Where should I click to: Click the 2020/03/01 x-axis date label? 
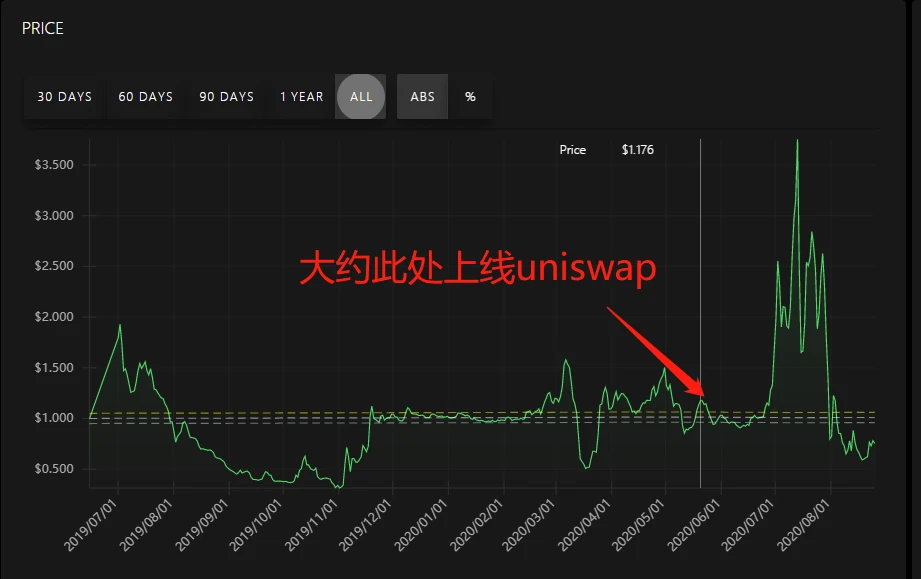point(527,525)
